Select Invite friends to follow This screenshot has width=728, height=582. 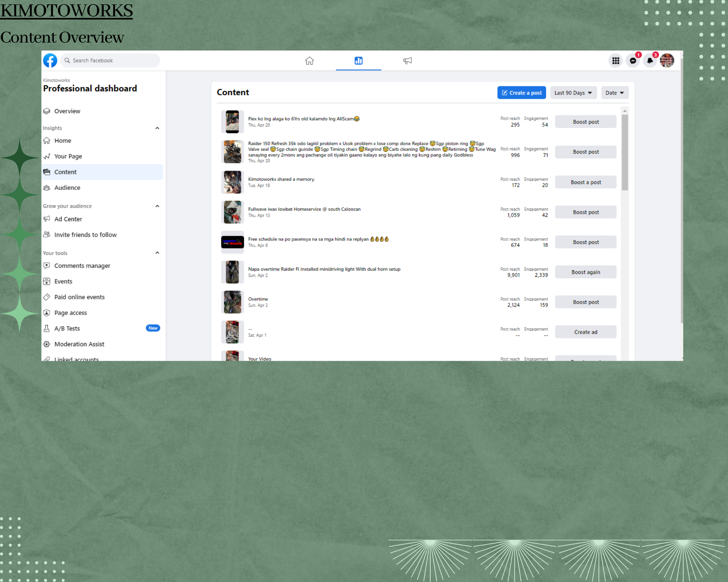click(x=102, y=235)
